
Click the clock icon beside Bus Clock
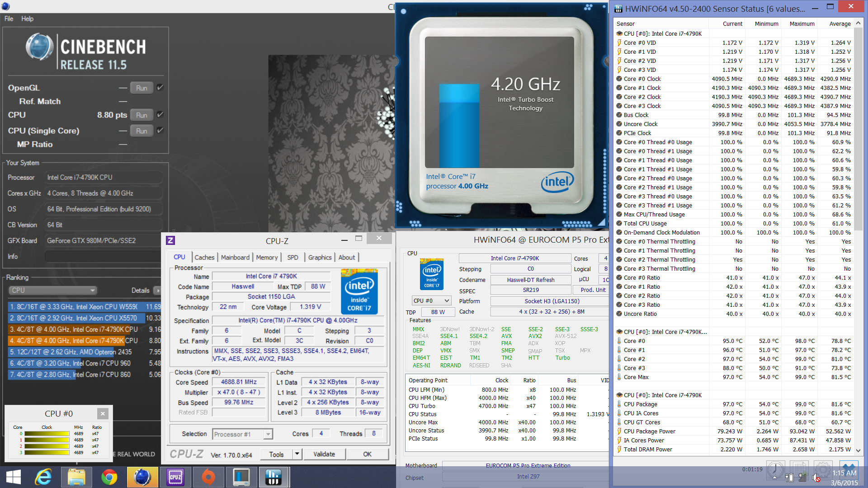(619, 115)
